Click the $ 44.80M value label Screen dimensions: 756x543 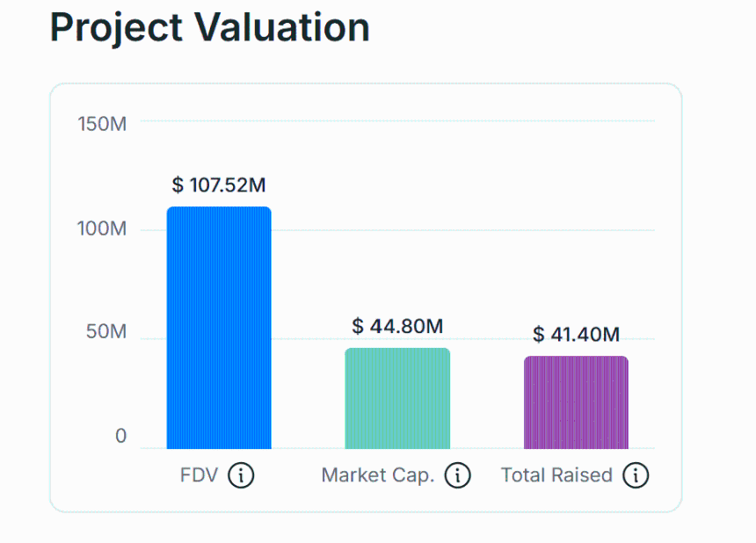pyautogui.click(x=397, y=326)
